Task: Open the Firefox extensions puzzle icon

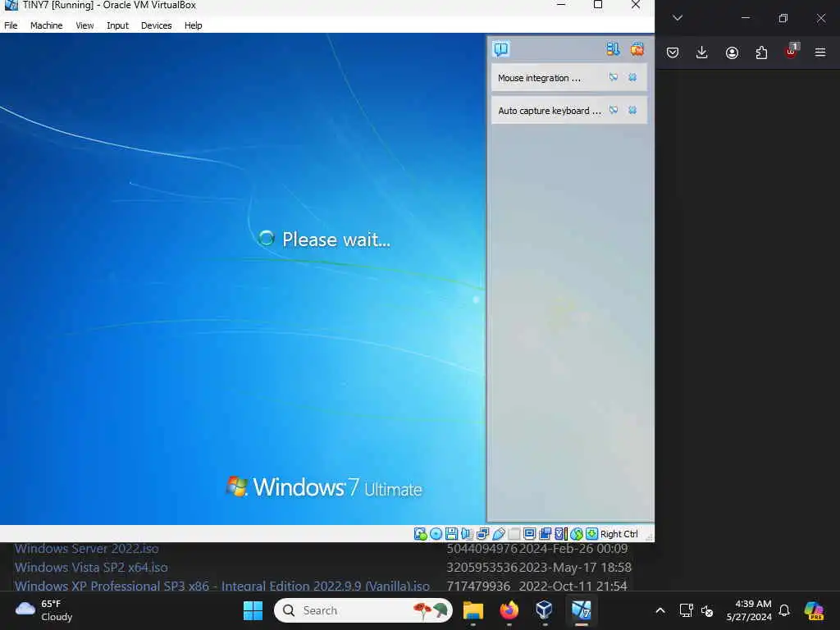Action: tap(761, 52)
